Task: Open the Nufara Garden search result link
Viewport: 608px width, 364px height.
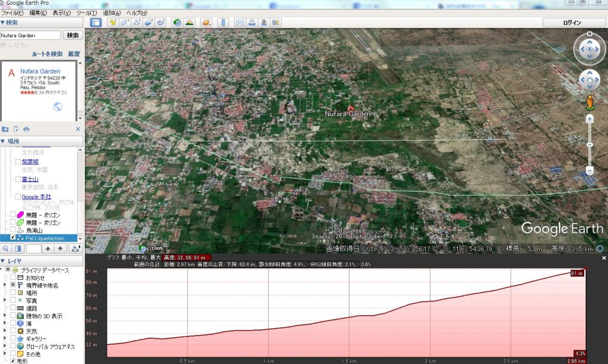Action: click(x=40, y=71)
